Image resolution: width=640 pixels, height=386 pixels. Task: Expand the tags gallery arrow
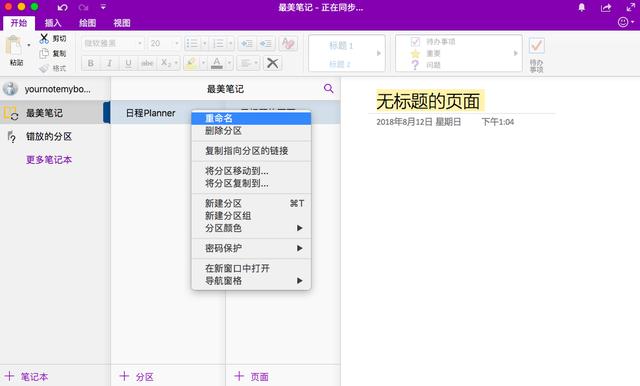pos(516,53)
